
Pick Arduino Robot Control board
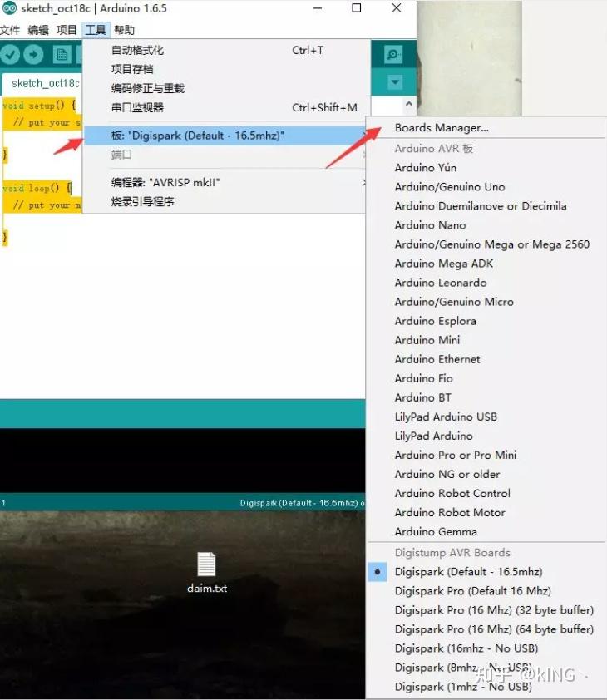tap(486, 494)
